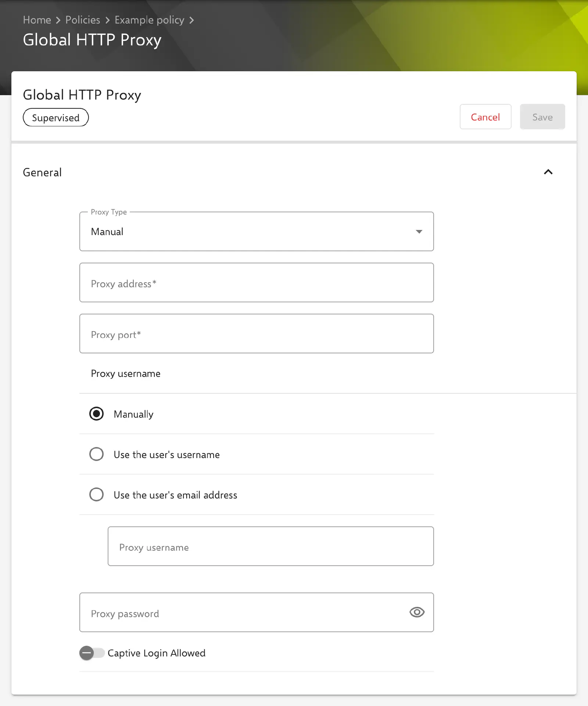Screen dimensions: 588x706
Task: Click the Proxy username group label
Action: [126, 374]
